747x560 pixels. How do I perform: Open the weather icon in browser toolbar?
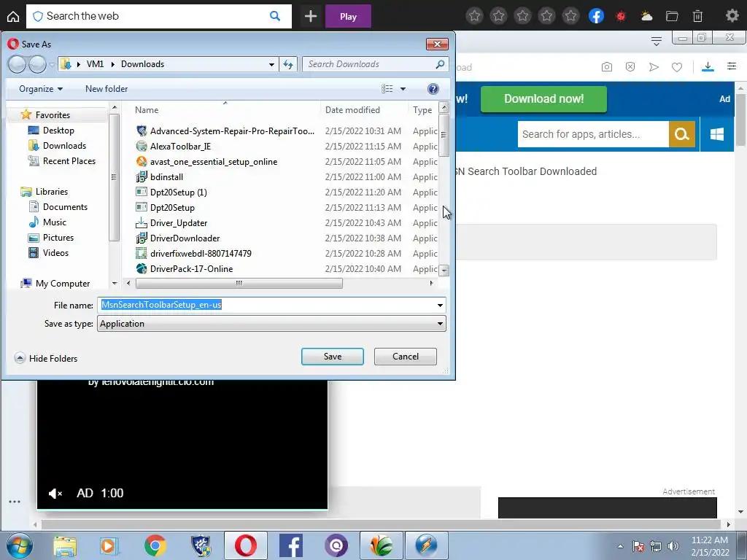pyautogui.click(x=646, y=16)
